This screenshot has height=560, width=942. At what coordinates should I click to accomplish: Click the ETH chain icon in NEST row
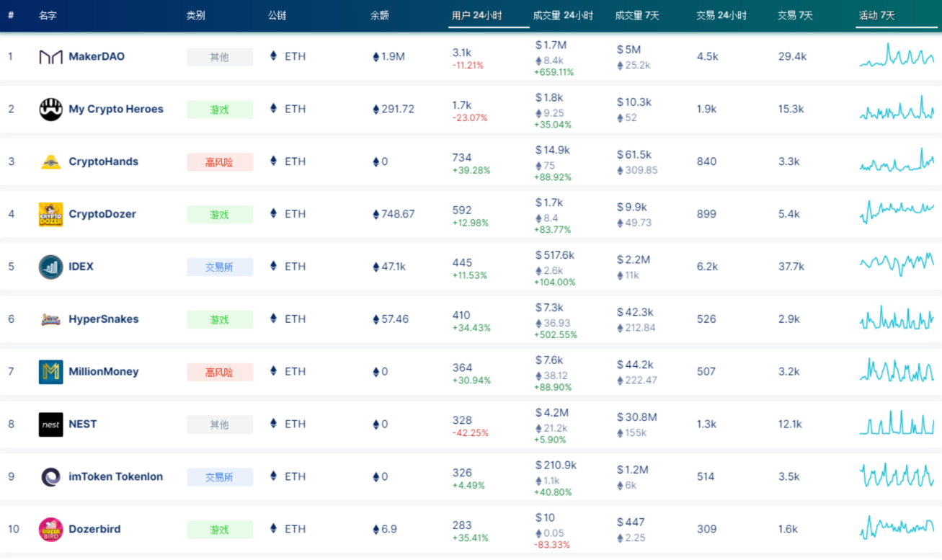[273, 424]
